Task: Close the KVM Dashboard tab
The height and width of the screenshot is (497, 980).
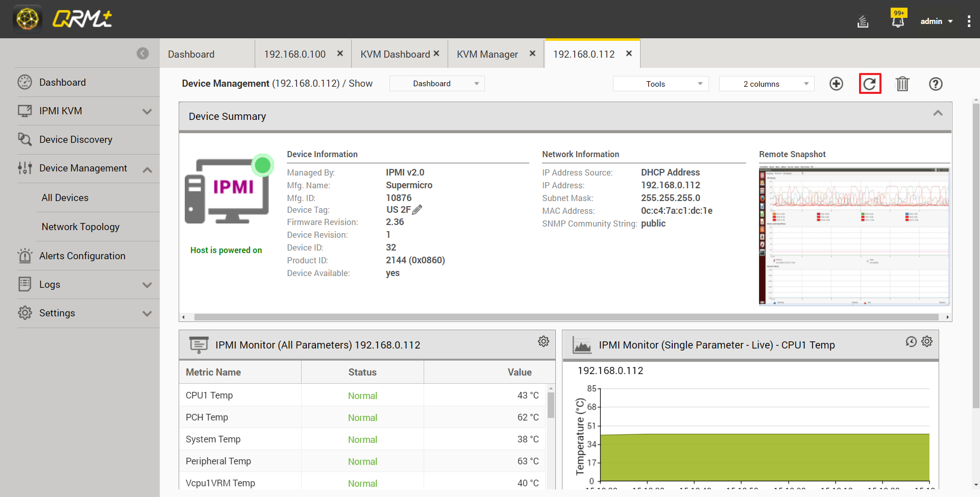Action: coord(436,54)
